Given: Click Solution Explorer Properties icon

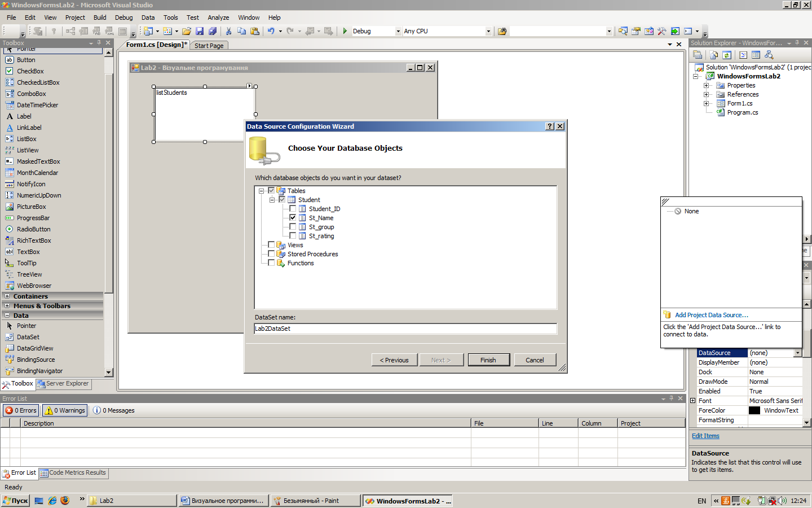Looking at the screenshot, I should click(x=698, y=55).
